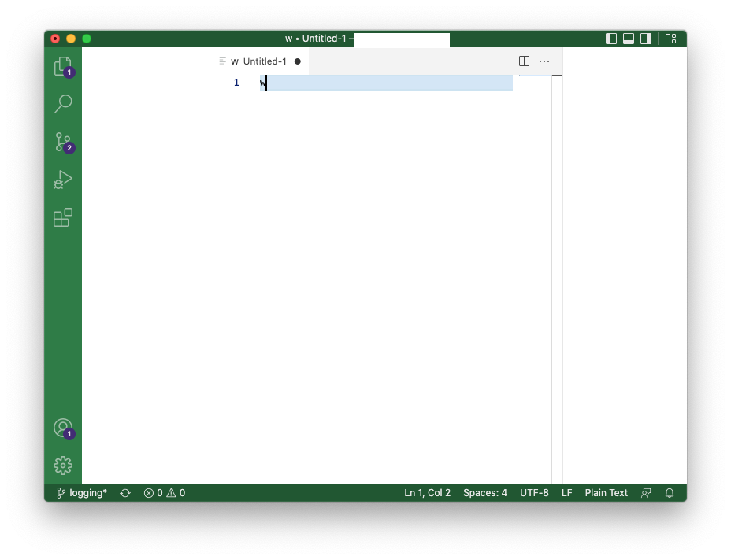Viewport: 731px width, 560px height.
Task: Click the Ln 1, Col 2 cursor position indicator
Action: coord(427,492)
